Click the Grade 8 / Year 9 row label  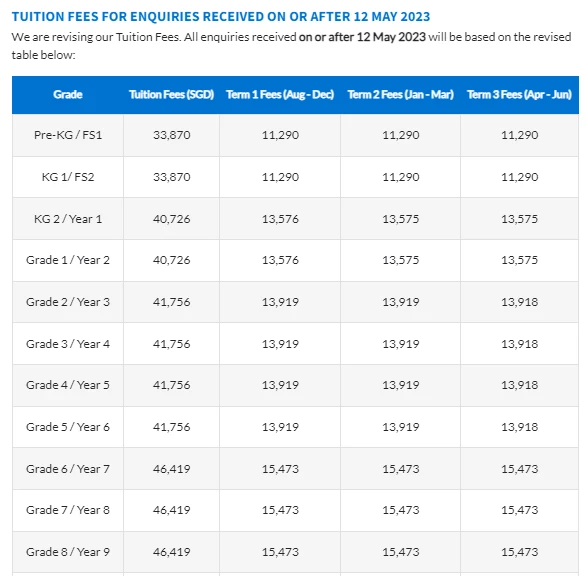[68, 552]
